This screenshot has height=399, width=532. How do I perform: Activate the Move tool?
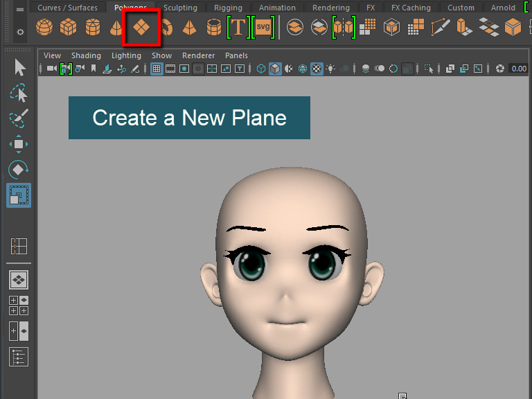point(19,144)
